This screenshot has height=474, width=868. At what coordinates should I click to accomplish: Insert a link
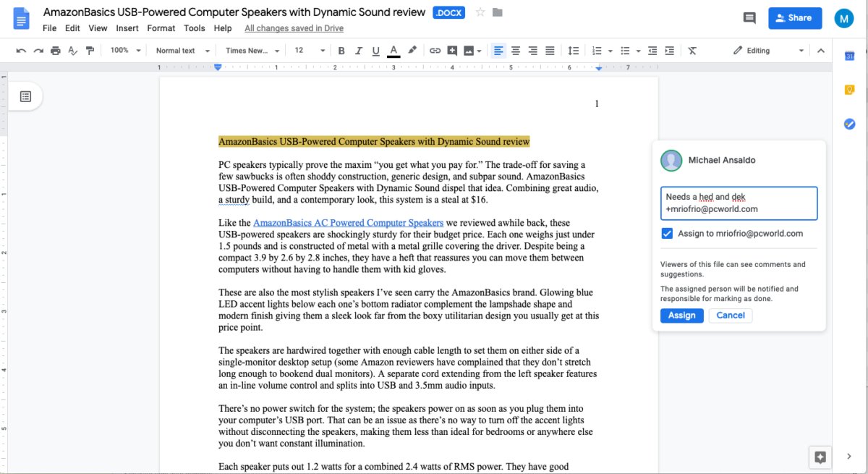(435, 51)
